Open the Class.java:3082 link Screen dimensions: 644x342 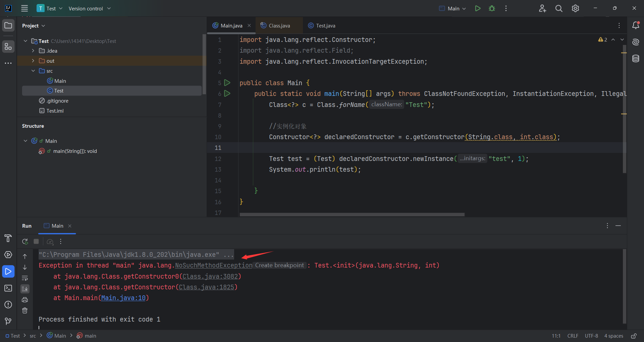coord(210,276)
